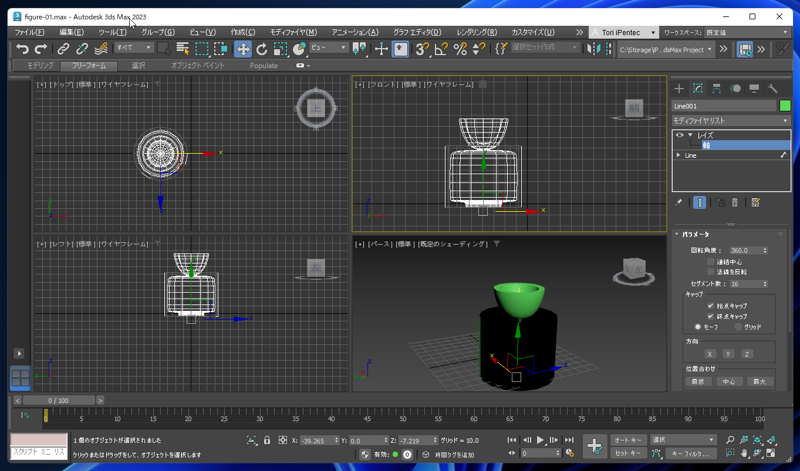Open the Tori iPentec account dropdown
Viewport: 800px width, 471px height.
[623, 32]
